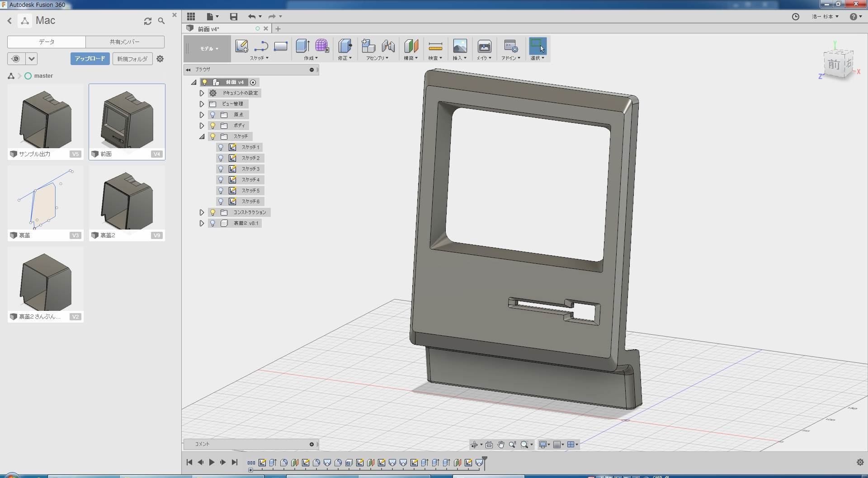Click the Save disk icon
The image size is (868, 478).
point(234,17)
